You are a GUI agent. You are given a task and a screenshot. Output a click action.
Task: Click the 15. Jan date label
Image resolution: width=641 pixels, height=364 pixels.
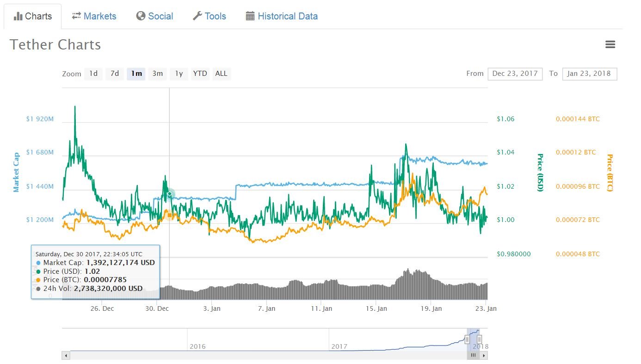pos(376,308)
